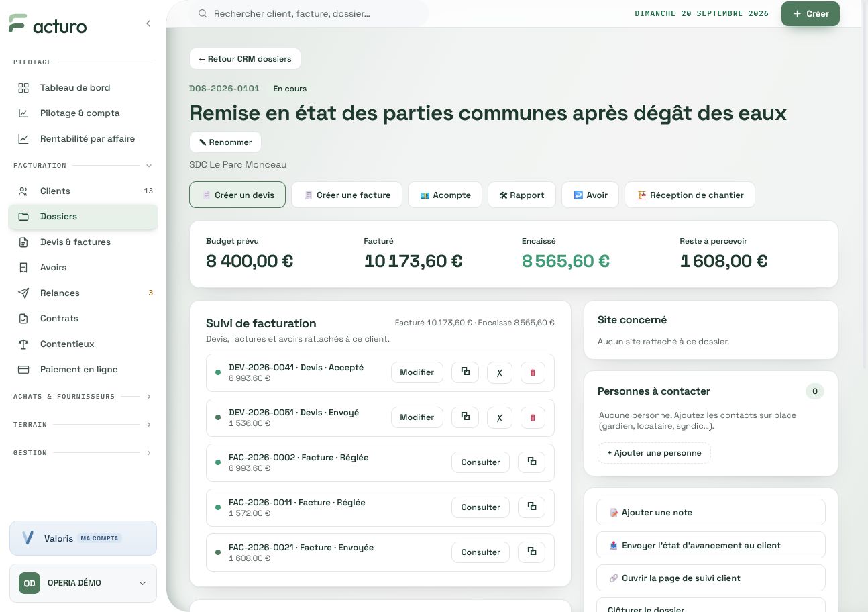
Task: Click Consulter for FAC-2026-0021
Action: (481, 552)
